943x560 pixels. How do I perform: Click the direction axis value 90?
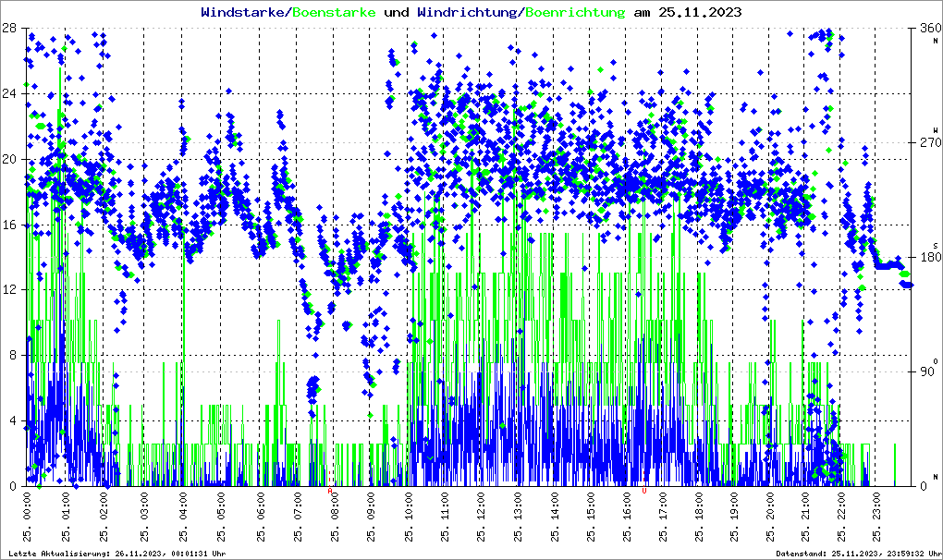click(x=928, y=371)
